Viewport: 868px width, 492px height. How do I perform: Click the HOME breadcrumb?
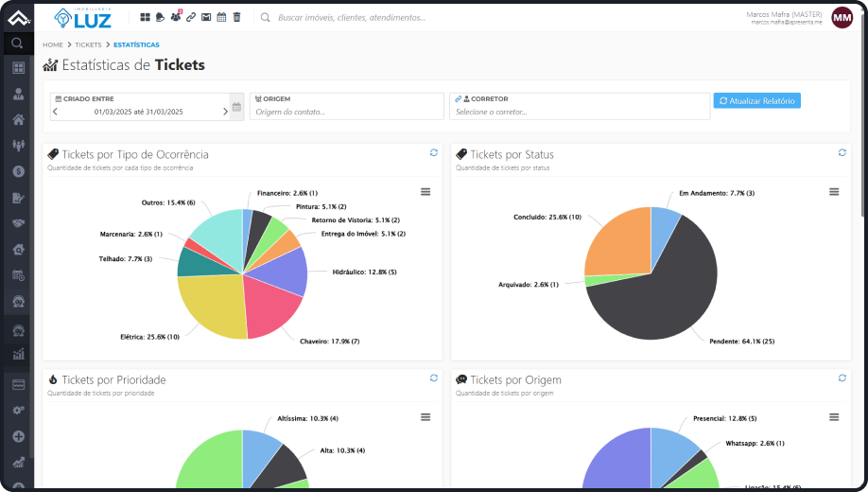coord(53,44)
